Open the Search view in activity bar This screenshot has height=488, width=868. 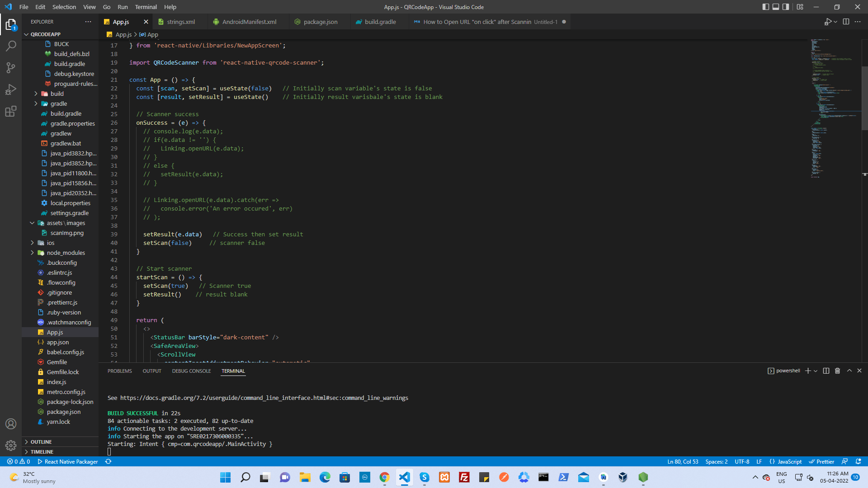[11, 46]
